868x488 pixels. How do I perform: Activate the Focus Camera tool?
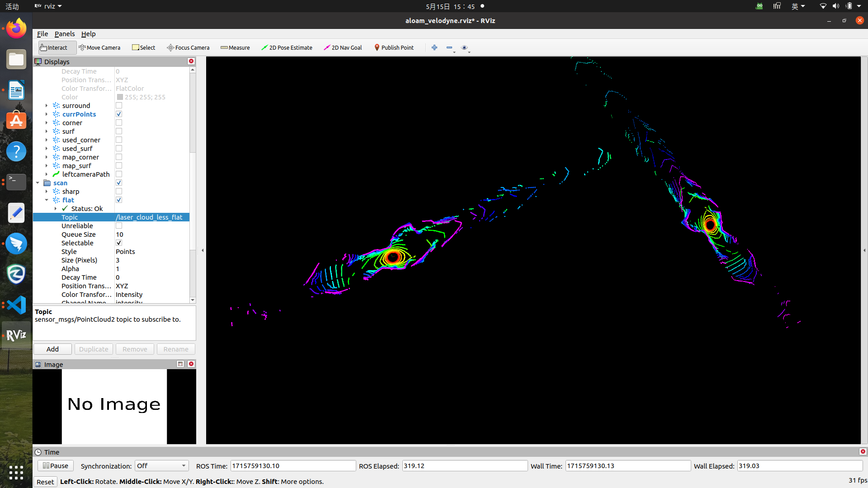pos(188,47)
